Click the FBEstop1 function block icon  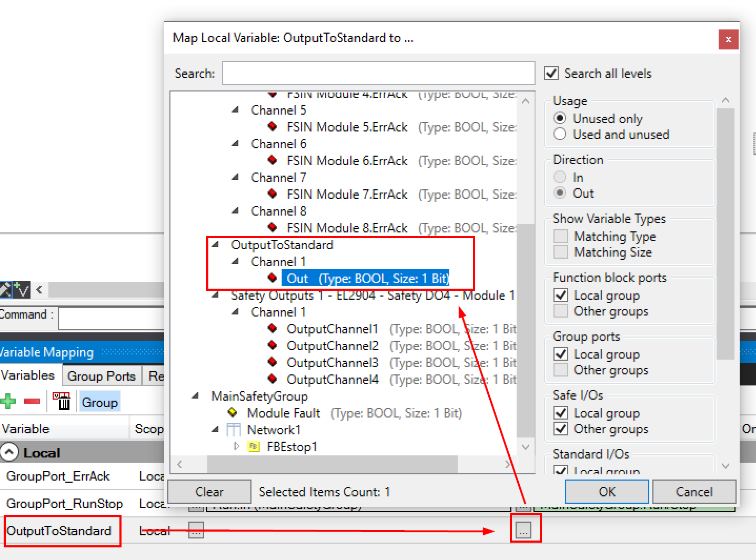[254, 446]
